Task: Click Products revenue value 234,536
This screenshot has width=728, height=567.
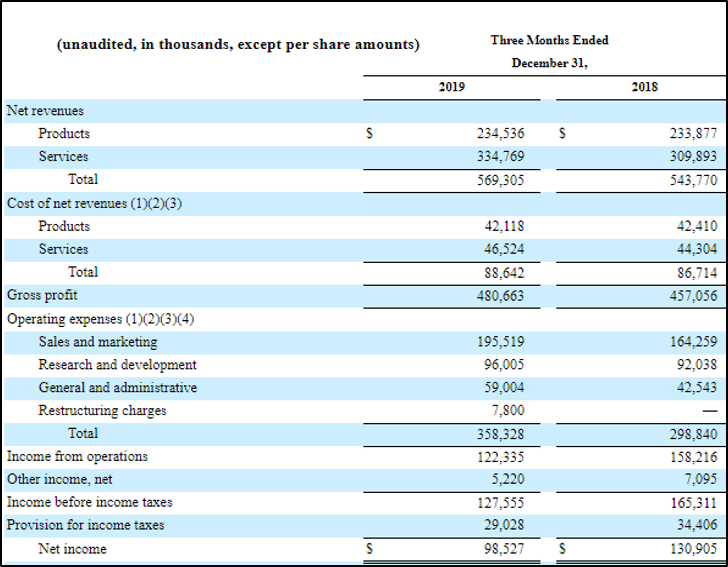Action: [500, 134]
